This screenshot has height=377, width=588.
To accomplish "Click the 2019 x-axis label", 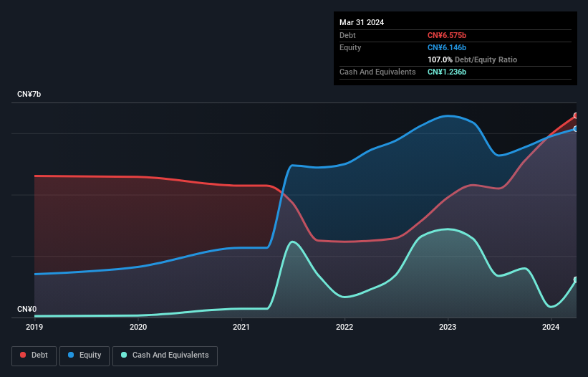I will tap(34, 327).
